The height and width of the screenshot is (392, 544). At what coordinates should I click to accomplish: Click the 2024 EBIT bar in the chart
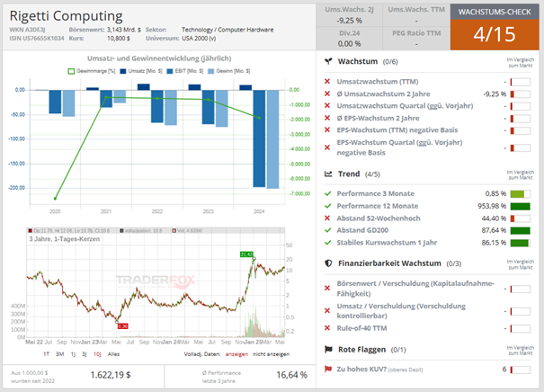[259, 138]
